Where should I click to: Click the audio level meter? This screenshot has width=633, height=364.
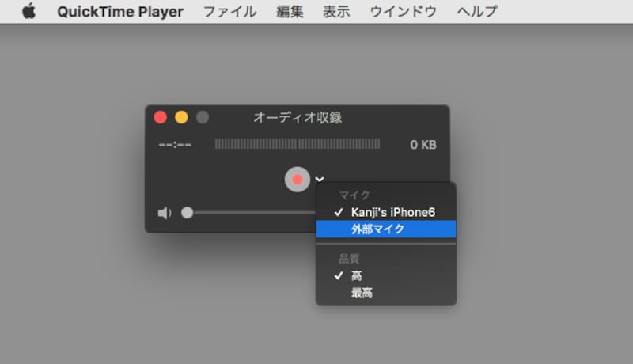(x=298, y=145)
